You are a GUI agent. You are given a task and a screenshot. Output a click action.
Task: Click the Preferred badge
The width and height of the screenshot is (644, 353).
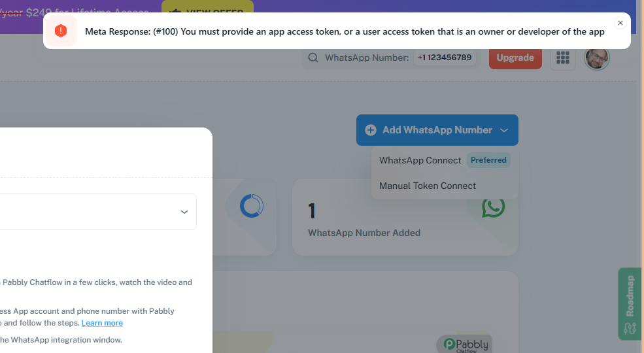coord(488,160)
